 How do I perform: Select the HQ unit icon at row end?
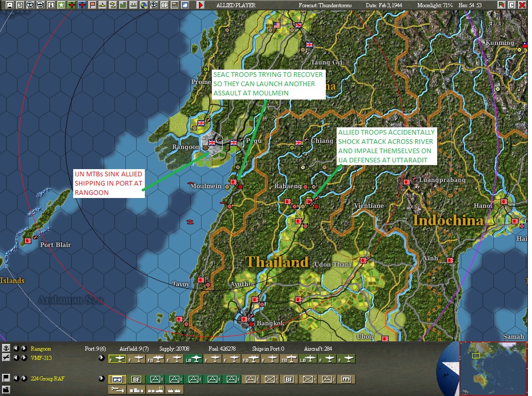coord(346,379)
